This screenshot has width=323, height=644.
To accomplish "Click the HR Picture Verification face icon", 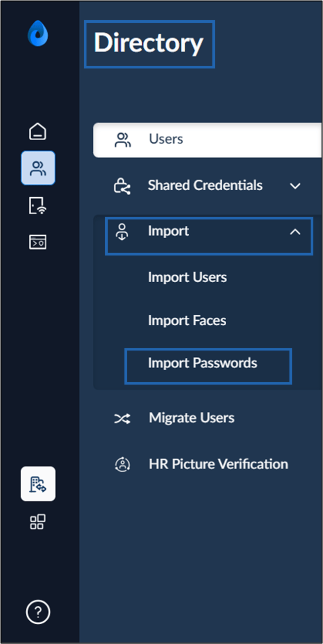I will [x=122, y=464].
